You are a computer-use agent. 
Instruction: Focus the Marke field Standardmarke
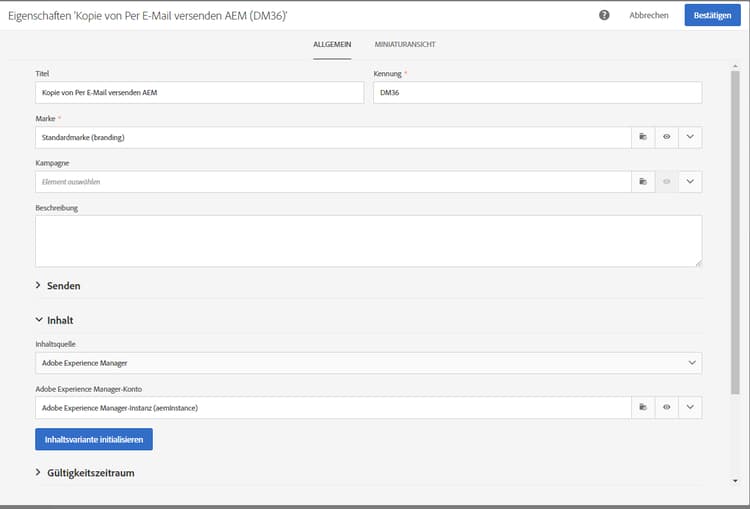(333, 137)
